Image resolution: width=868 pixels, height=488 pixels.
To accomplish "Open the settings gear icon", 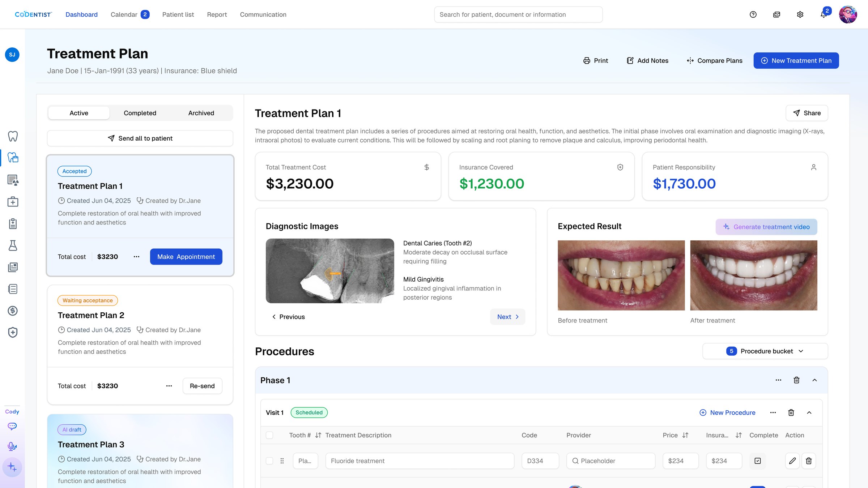I will [800, 14].
